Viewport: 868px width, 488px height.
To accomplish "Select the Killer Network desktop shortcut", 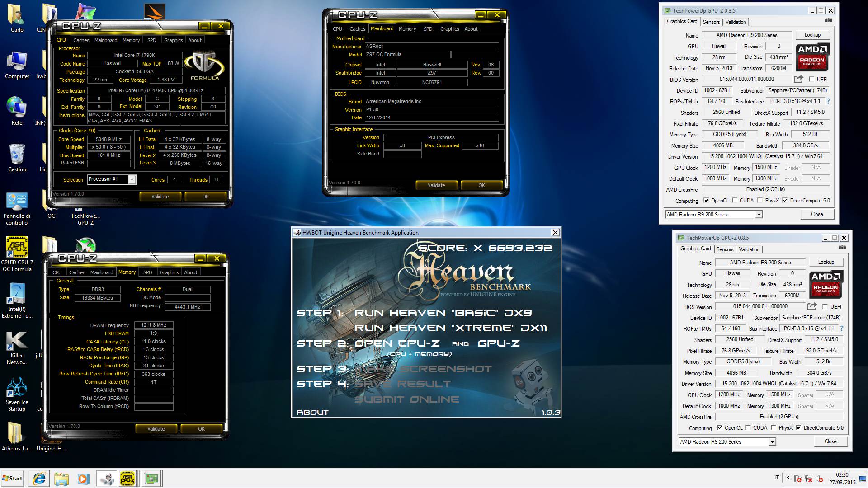I will coord(17,347).
